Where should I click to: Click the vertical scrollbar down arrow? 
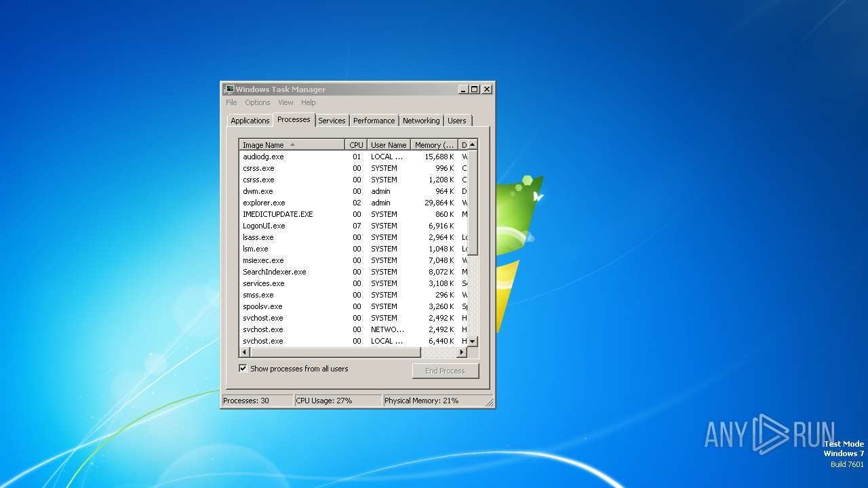[x=473, y=341]
